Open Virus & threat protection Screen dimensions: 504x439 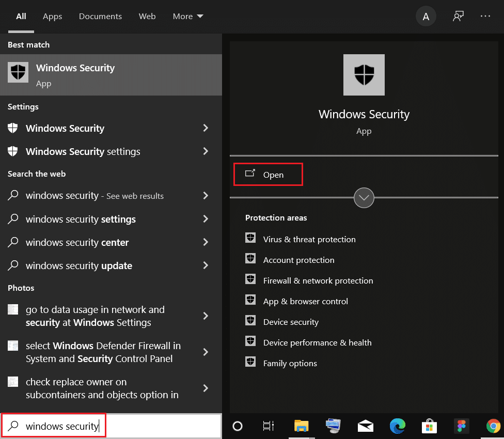coord(309,239)
